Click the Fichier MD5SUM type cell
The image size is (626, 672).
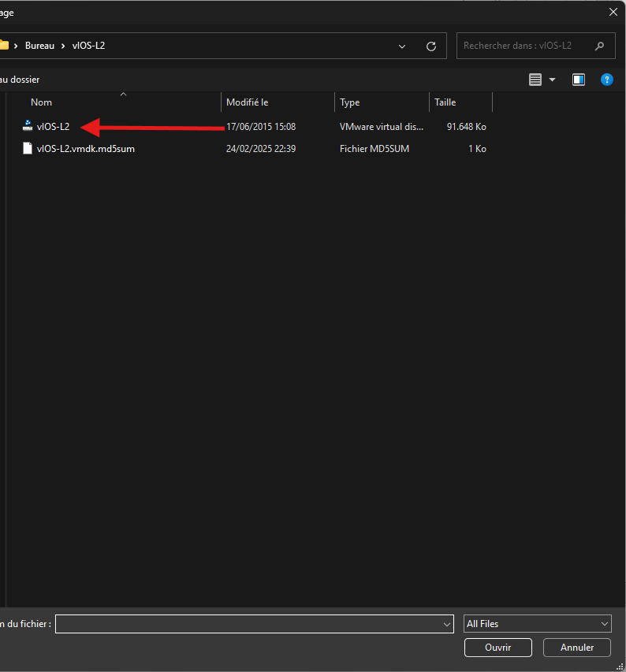pyautogui.click(x=374, y=149)
